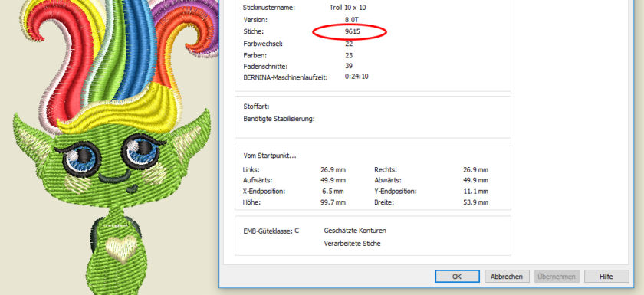Click the 'Stoffart:' label
Image resolution: width=644 pixels, height=295 pixels.
(256, 107)
